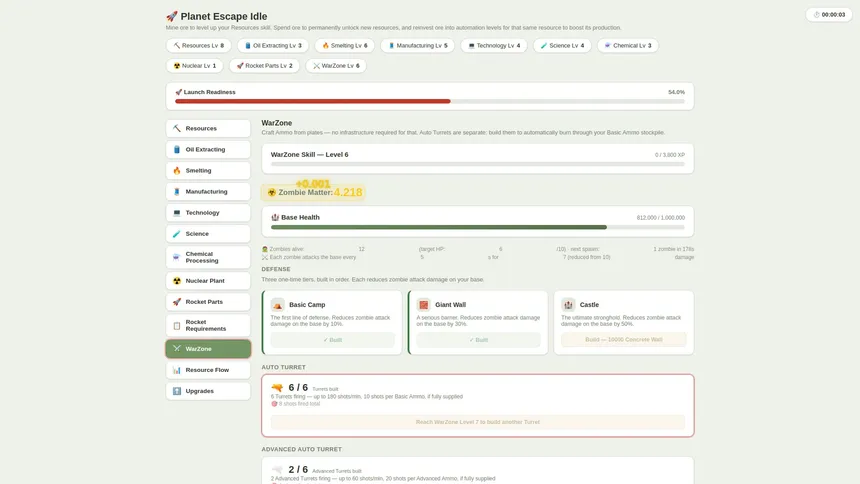Click the Manufacturing Lv 5 chip

pos(418,46)
